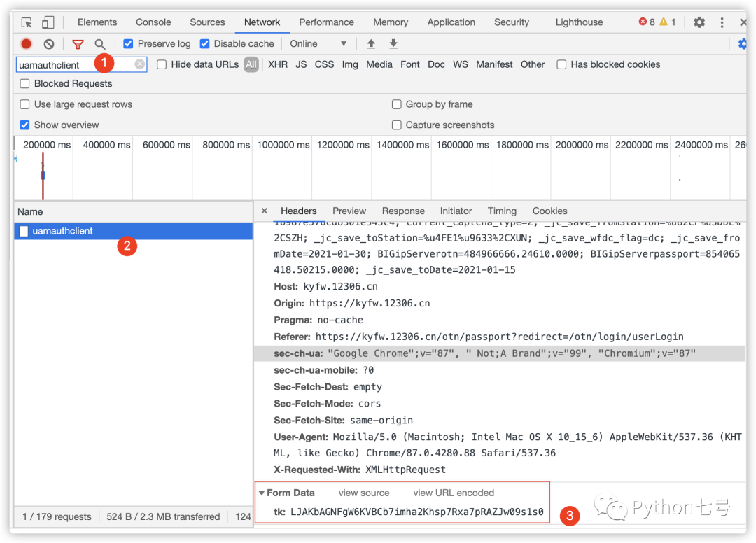Show the Preview tab of request

point(349,211)
